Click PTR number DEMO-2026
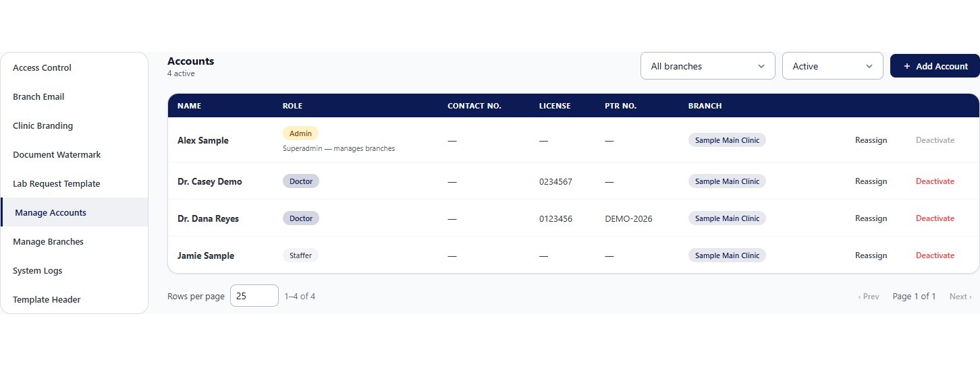Image resolution: width=980 pixels, height=366 pixels. point(628,219)
